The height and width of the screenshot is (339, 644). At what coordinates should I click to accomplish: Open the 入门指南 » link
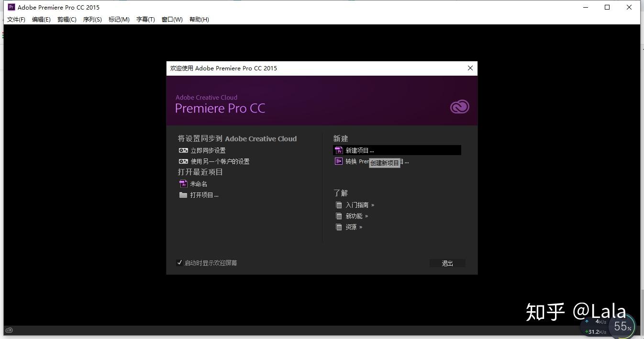[360, 205]
